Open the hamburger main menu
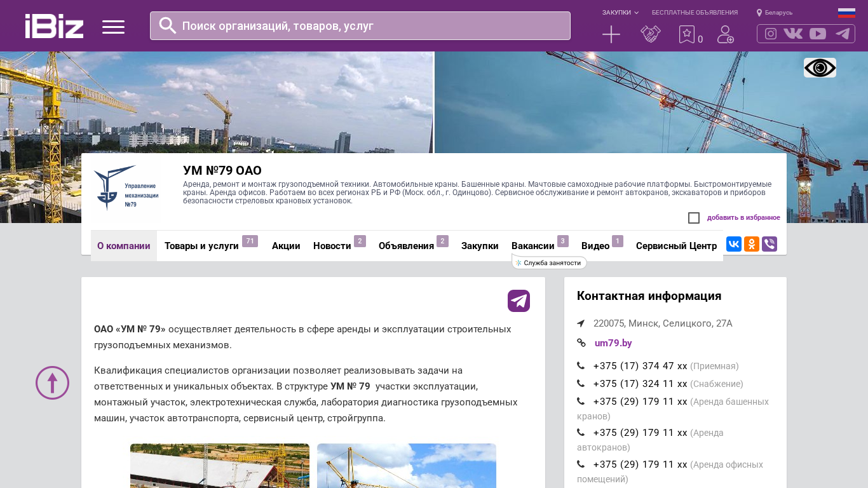Image resolution: width=868 pixels, height=488 pixels. click(113, 27)
